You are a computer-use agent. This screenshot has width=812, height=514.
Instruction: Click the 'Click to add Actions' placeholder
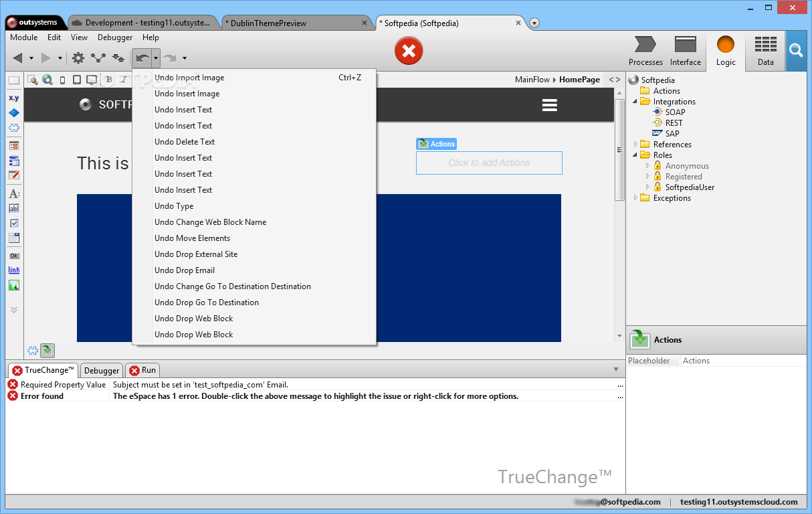pyautogui.click(x=489, y=163)
